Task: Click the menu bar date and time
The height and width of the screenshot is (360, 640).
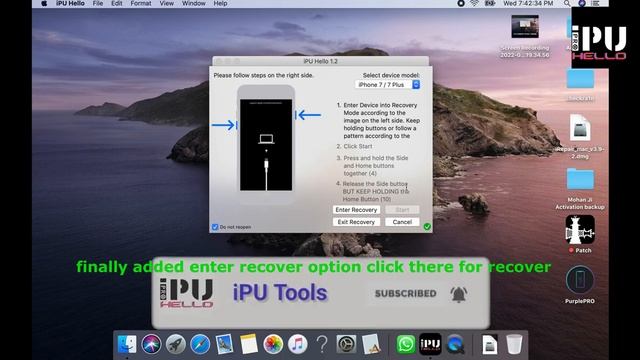Action: (x=528, y=3)
